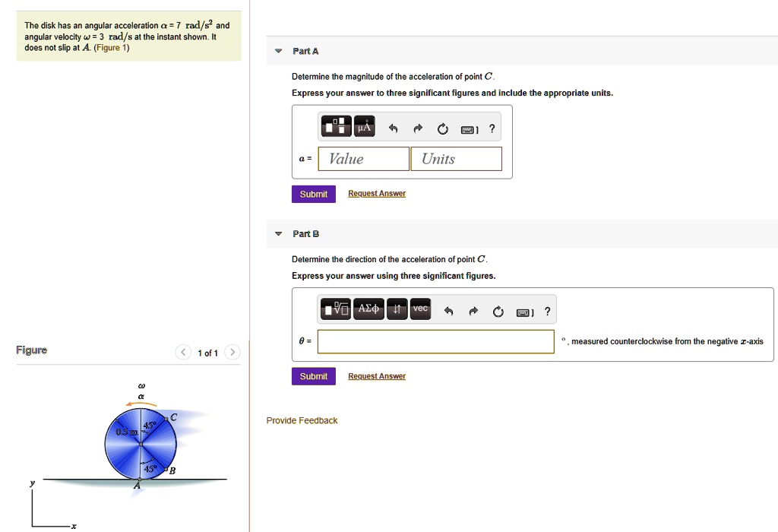
Task: Click the reset icon in Part A toolbar
Action: pos(442,127)
